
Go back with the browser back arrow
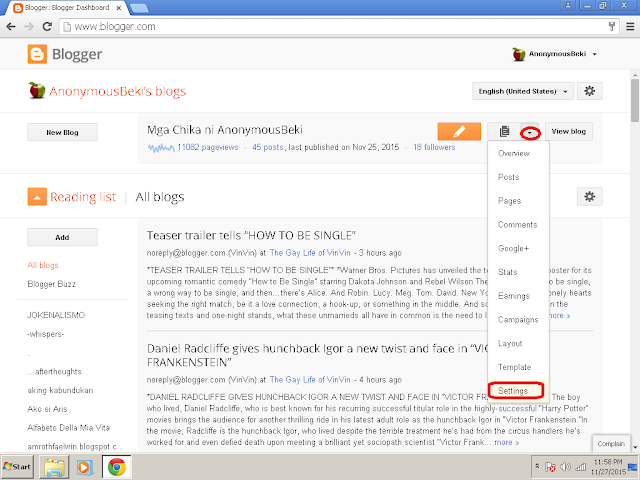11,27
